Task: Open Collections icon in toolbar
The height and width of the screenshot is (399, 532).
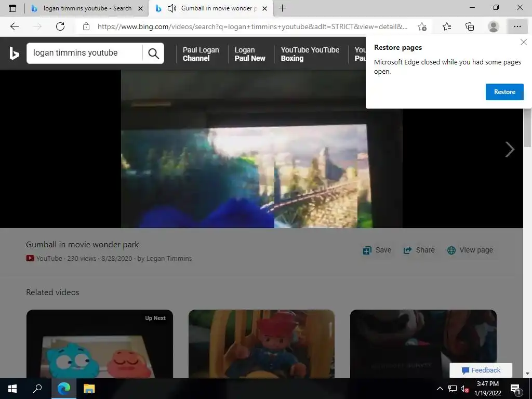Action: pyautogui.click(x=470, y=26)
